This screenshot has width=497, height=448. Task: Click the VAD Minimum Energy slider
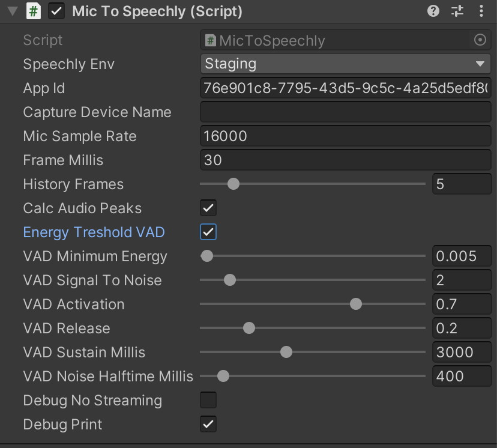pos(313,256)
